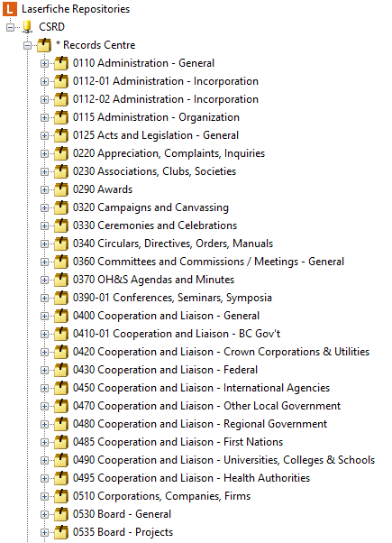392x543 pixels.
Task: Select the Laserfiche Repositories root label
Action: tap(76, 9)
